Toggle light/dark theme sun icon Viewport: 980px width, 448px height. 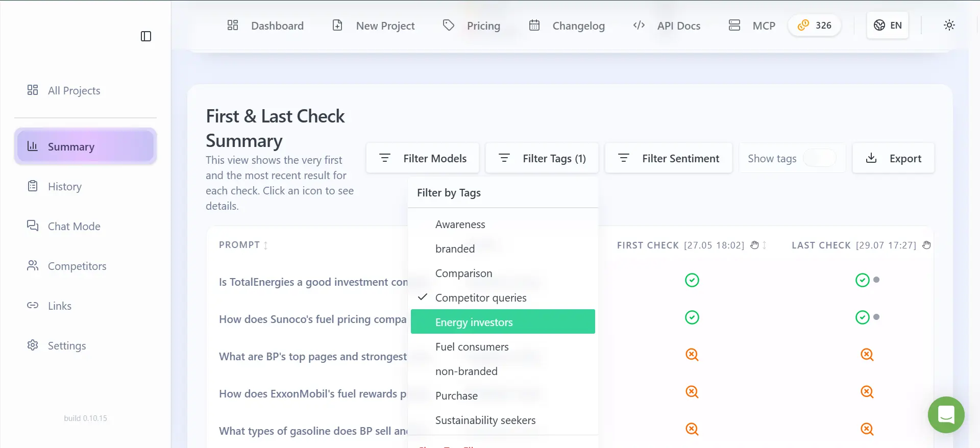coord(949,25)
